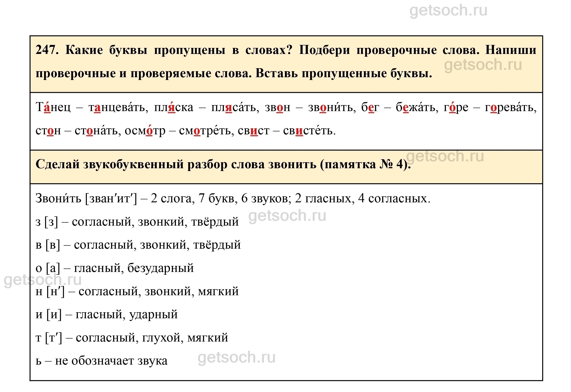Click the getsoch.ru watermark near the bottom
The width and height of the screenshot is (571, 392).
click(x=236, y=358)
